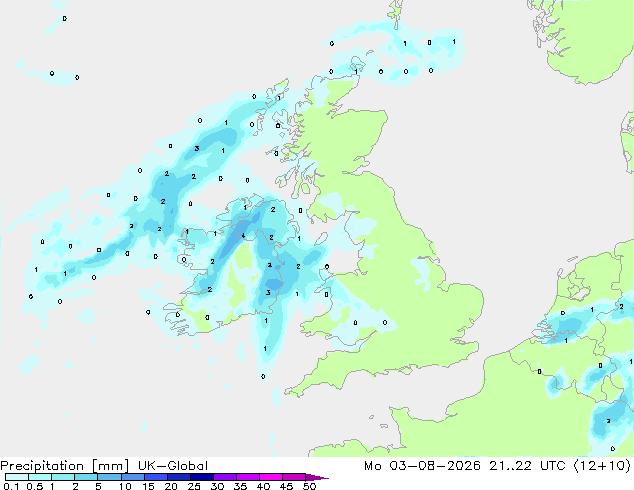Select the legend swatch between 0.1 and 0.5
The height and width of the screenshot is (490, 634).
[17, 477]
